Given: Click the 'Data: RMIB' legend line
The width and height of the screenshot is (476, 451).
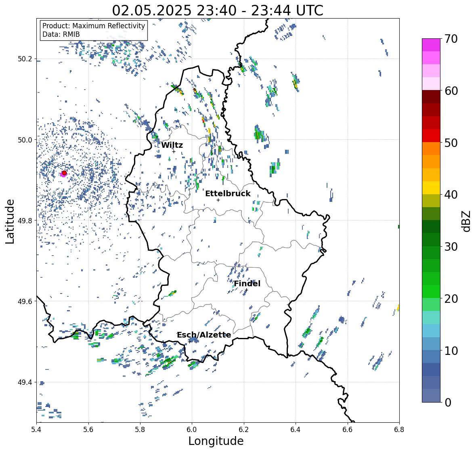Looking at the screenshot, I should [61, 34].
